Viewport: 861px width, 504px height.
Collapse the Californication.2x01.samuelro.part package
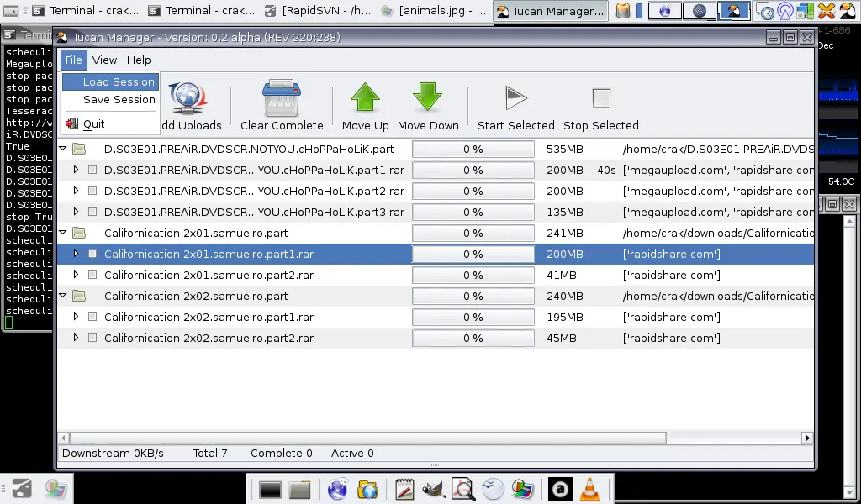click(62, 233)
